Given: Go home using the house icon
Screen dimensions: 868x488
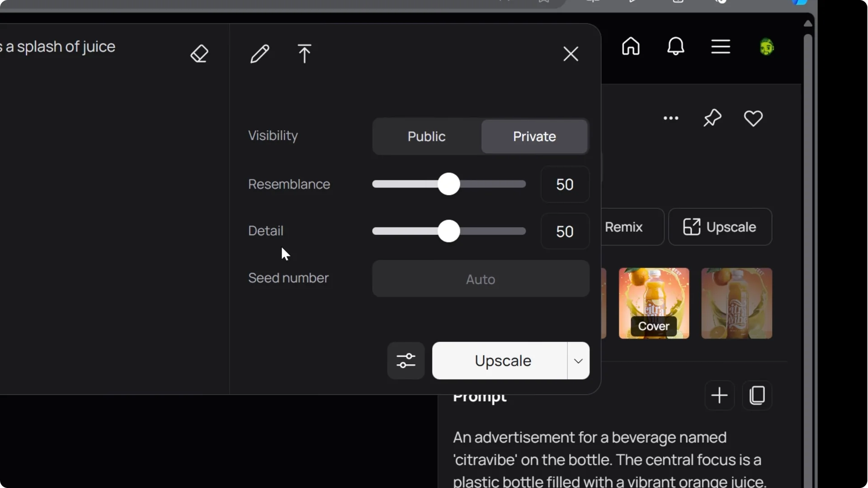Looking at the screenshot, I should (631, 47).
